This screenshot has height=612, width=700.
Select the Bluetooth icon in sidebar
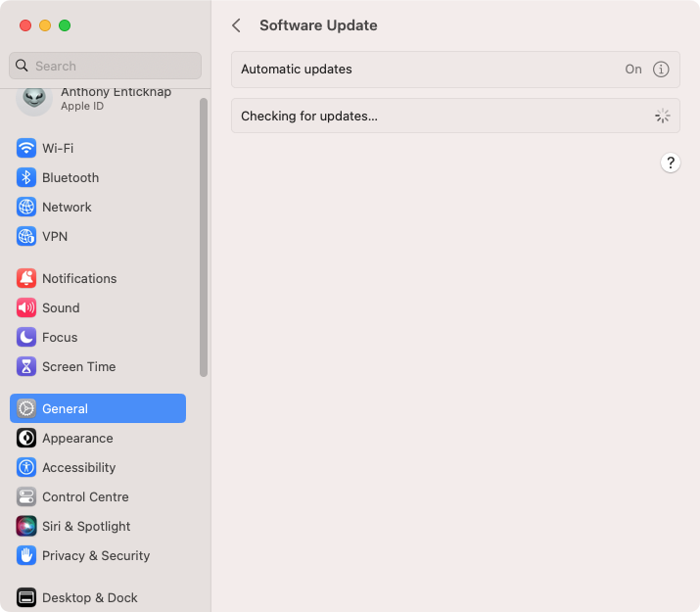26,177
